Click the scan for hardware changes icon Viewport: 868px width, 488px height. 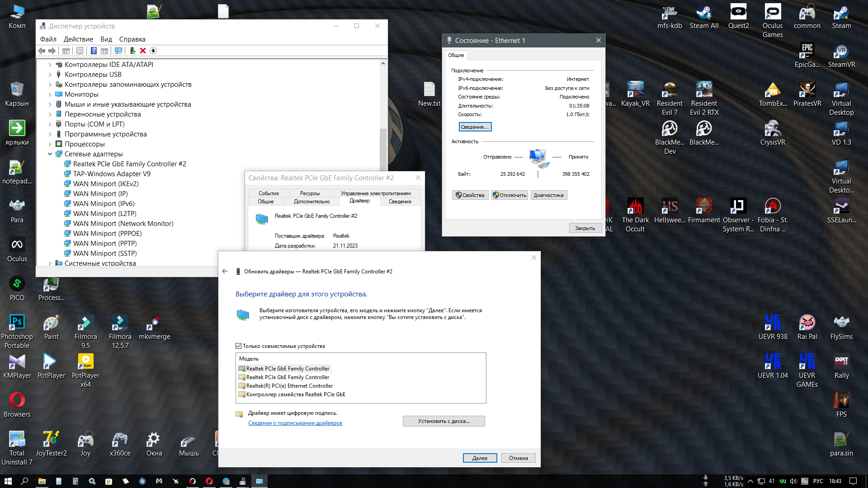118,51
